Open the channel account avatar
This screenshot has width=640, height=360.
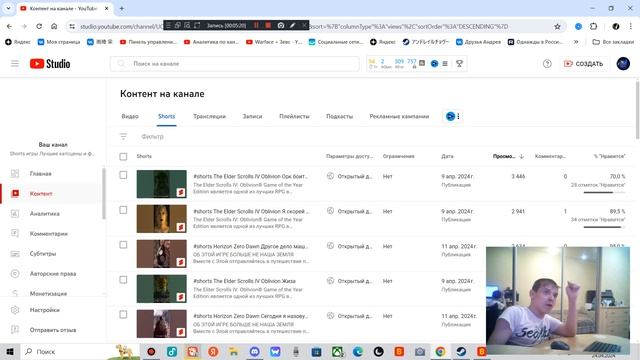point(623,64)
